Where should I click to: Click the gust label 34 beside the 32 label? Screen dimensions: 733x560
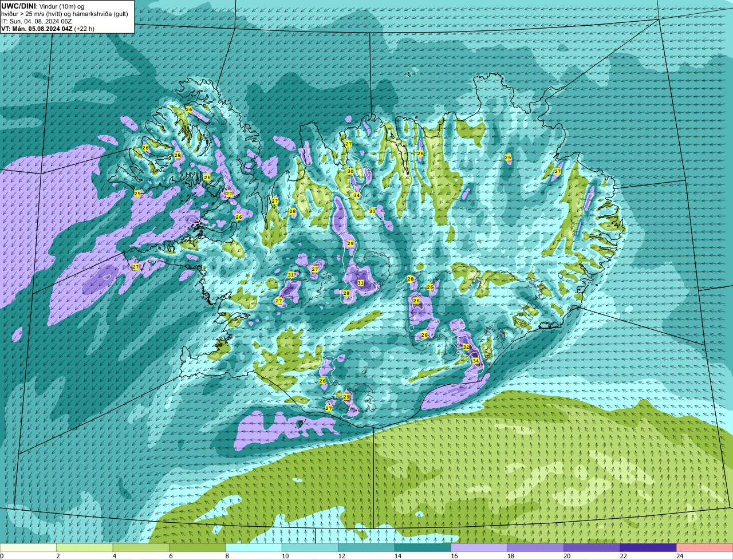(x=475, y=361)
